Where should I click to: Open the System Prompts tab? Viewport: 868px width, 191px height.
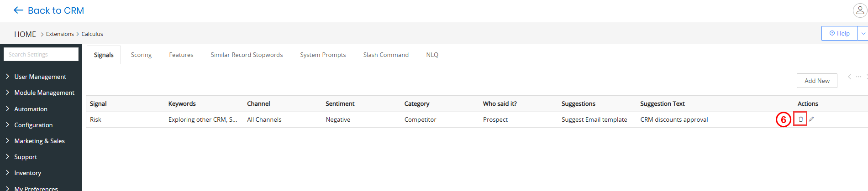coord(323,55)
